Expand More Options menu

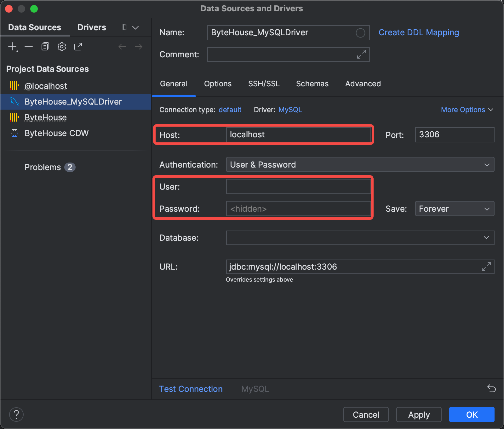[467, 110]
